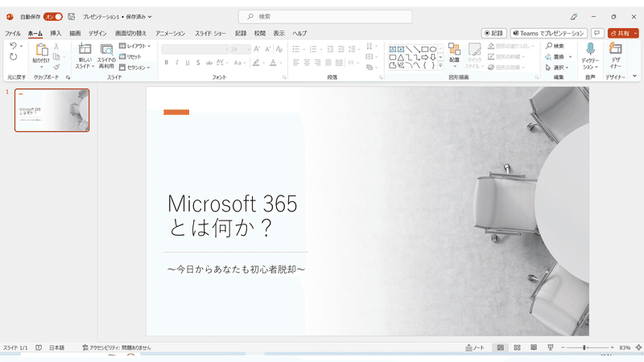
Task: Click the Decrease Font Size icon
Action: pyautogui.click(x=268, y=49)
